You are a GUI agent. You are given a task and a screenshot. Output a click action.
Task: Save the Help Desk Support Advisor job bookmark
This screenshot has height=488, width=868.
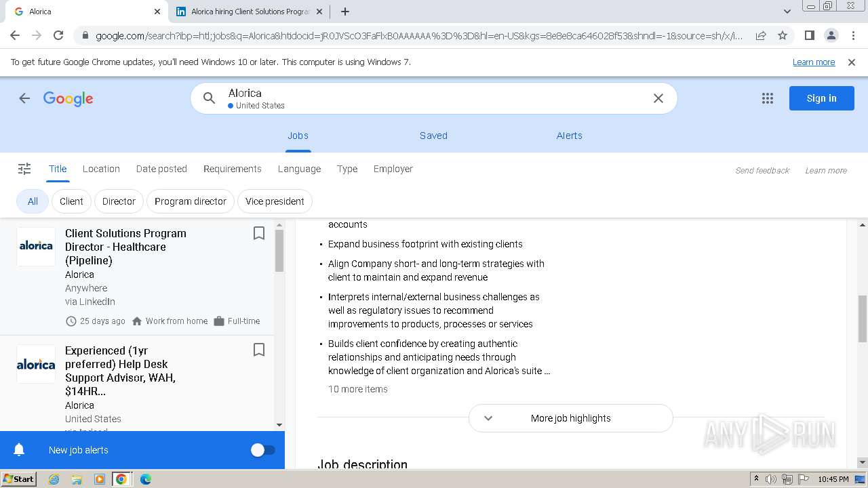pyautogui.click(x=258, y=350)
